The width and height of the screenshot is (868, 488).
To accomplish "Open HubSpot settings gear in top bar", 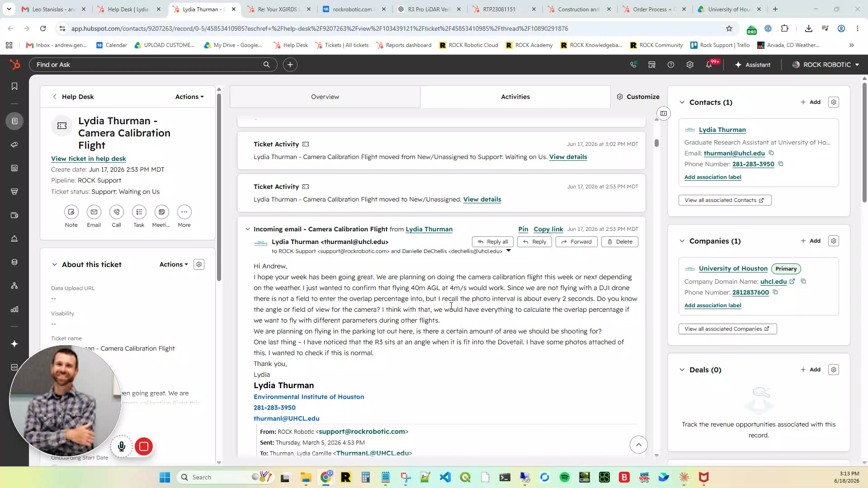I will click(690, 65).
